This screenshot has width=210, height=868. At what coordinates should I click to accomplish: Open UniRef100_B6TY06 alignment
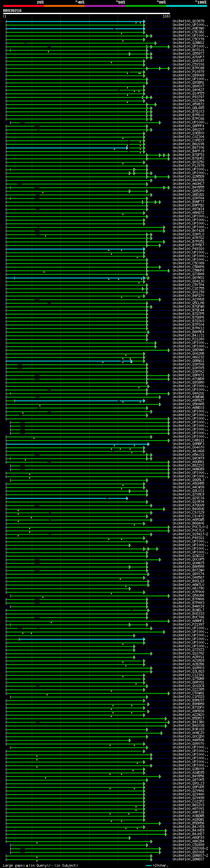click(188, 147)
